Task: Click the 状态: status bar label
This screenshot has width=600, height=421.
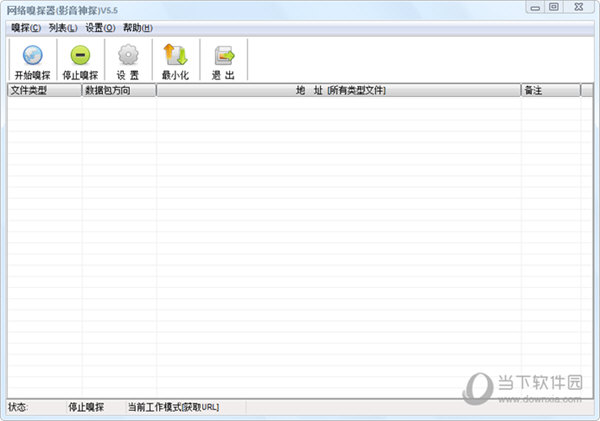Action: point(18,407)
